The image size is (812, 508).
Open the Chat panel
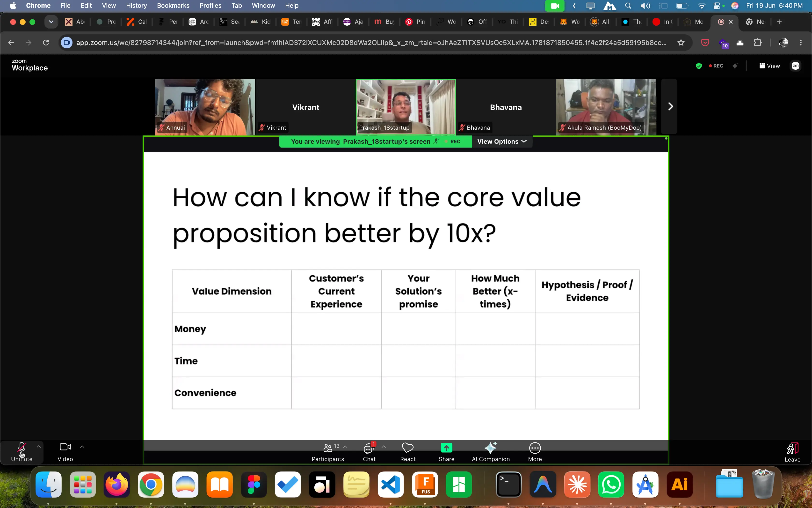tap(369, 452)
